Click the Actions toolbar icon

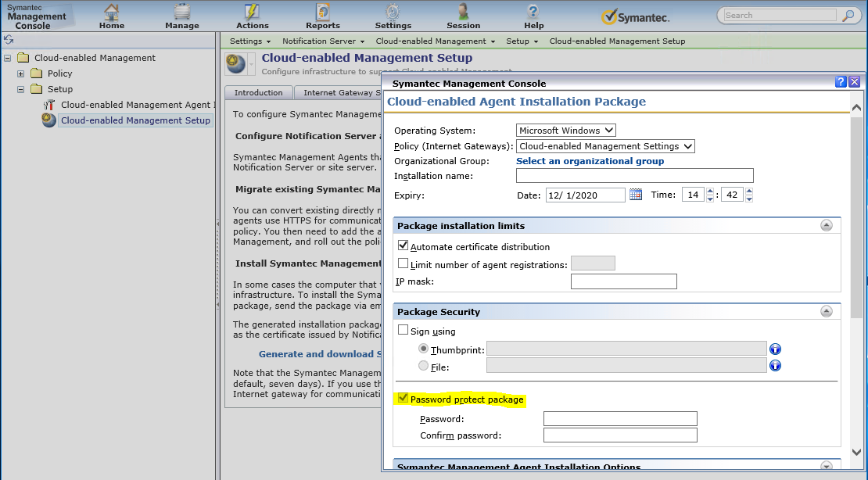pos(252,14)
